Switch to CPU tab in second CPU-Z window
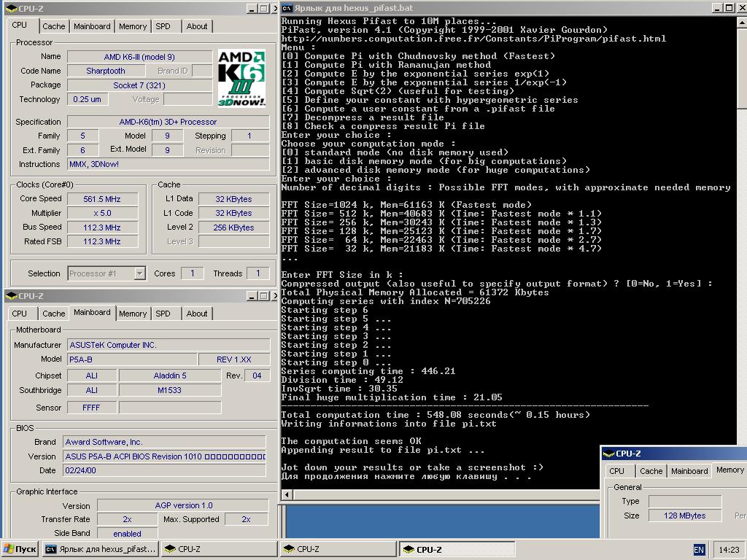The height and width of the screenshot is (560, 747). [20, 314]
